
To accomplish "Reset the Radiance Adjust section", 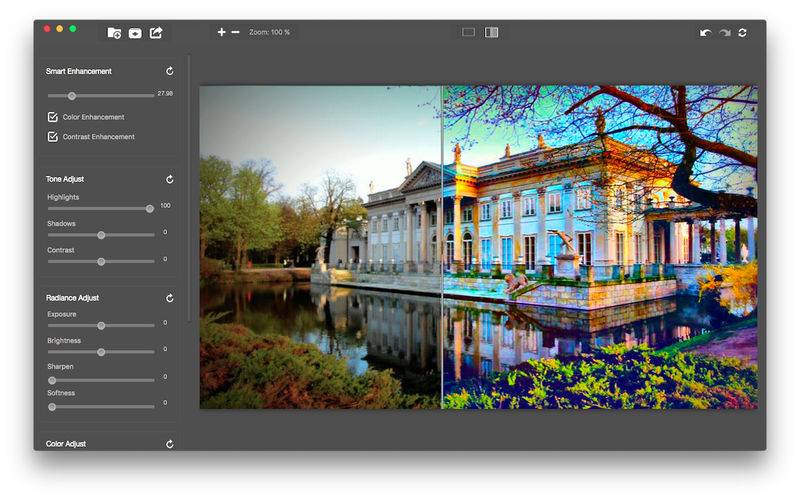I will tap(170, 298).
